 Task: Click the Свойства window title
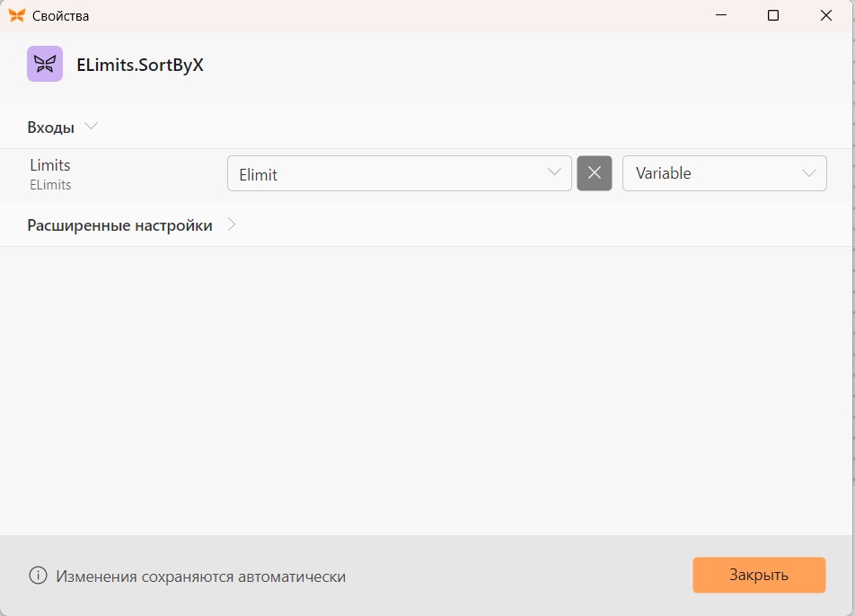(x=60, y=16)
